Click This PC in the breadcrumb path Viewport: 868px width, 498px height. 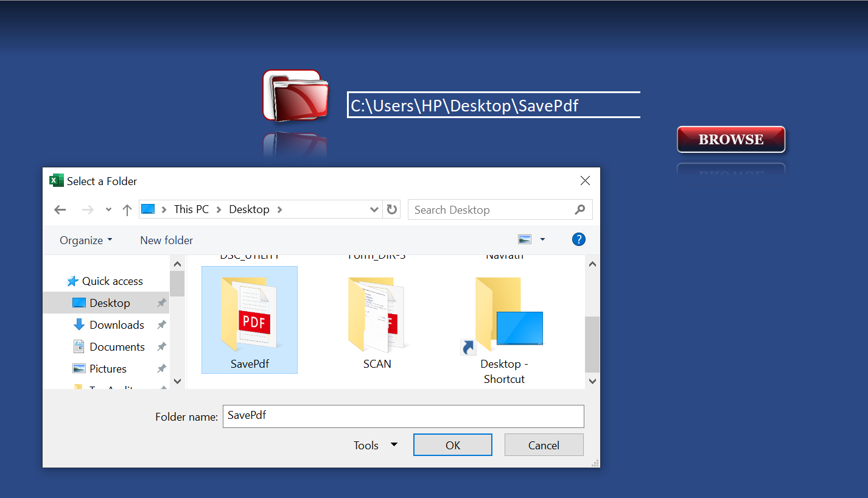(191, 209)
